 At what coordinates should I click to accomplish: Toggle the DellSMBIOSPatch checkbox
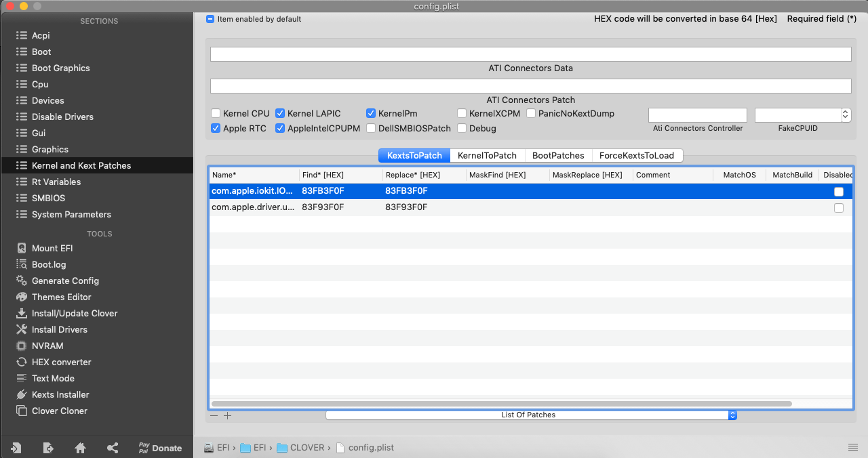[x=371, y=128]
